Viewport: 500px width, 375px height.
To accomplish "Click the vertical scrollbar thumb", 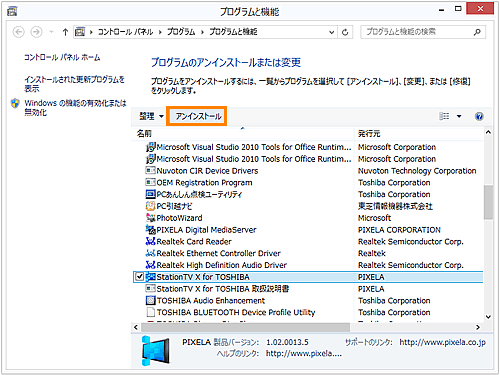I will pos(488,202).
